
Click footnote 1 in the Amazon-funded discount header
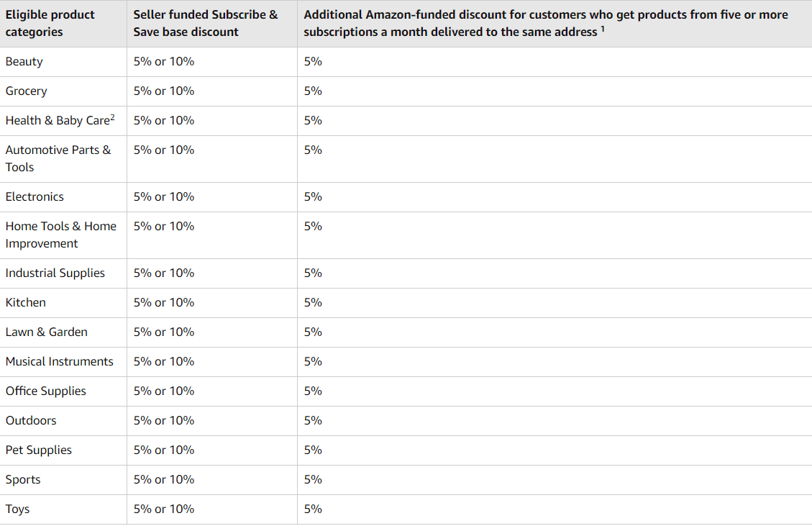pos(602,29)
